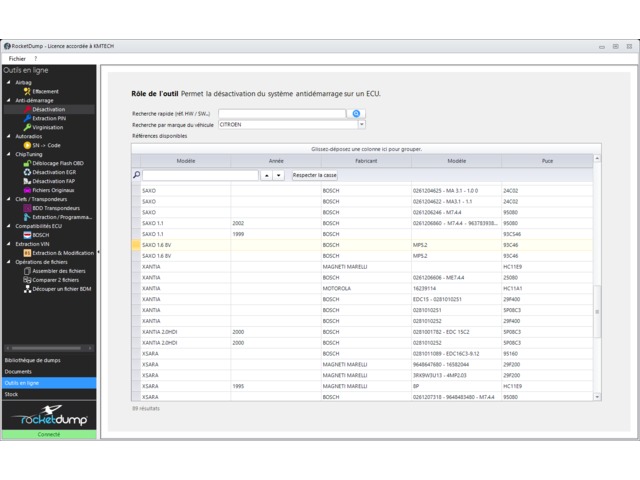Select XANTIA row with EDC15 - 0281010251
640x480 pixels.
[362, 299]
